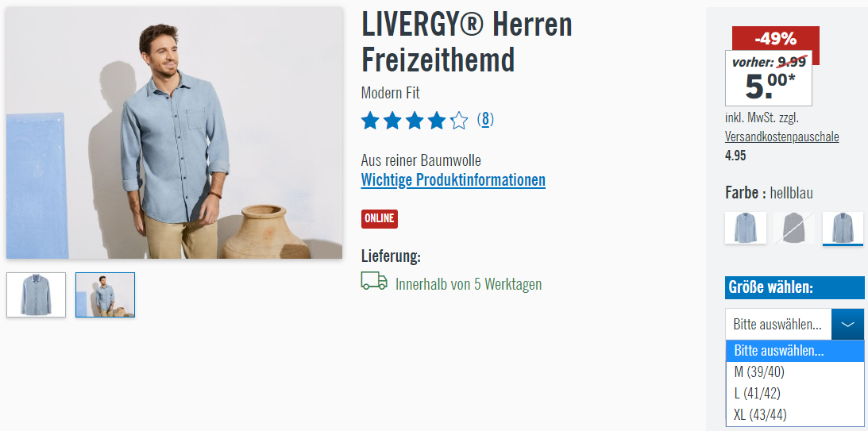
Task: Click the main product photo of the model
Action: click(x=175, y=133)
